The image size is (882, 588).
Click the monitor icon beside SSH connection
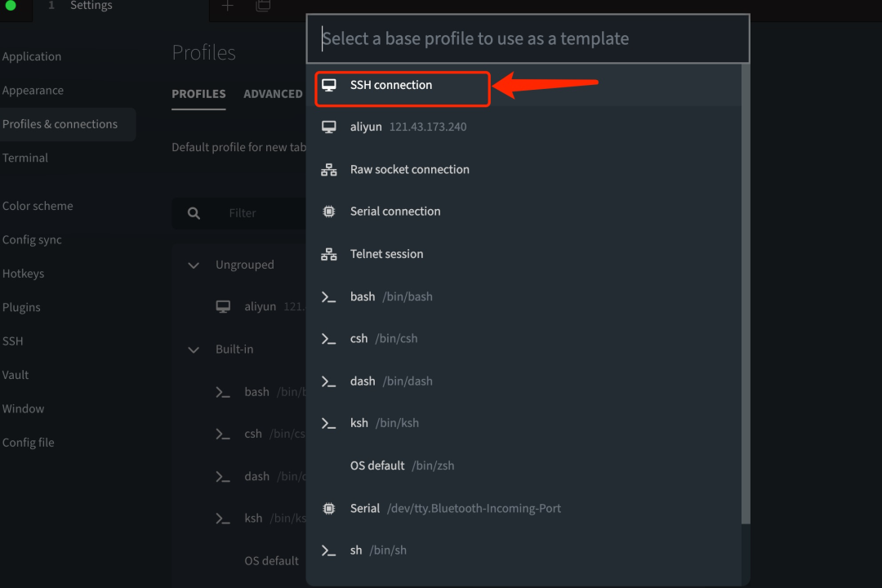tap(328, 85)
